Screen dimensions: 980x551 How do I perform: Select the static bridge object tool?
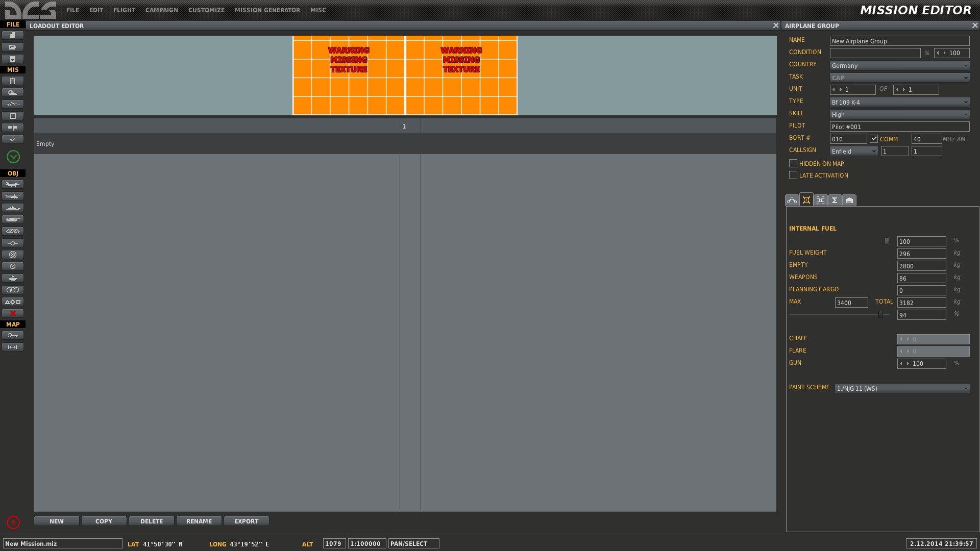coord(13,231)
